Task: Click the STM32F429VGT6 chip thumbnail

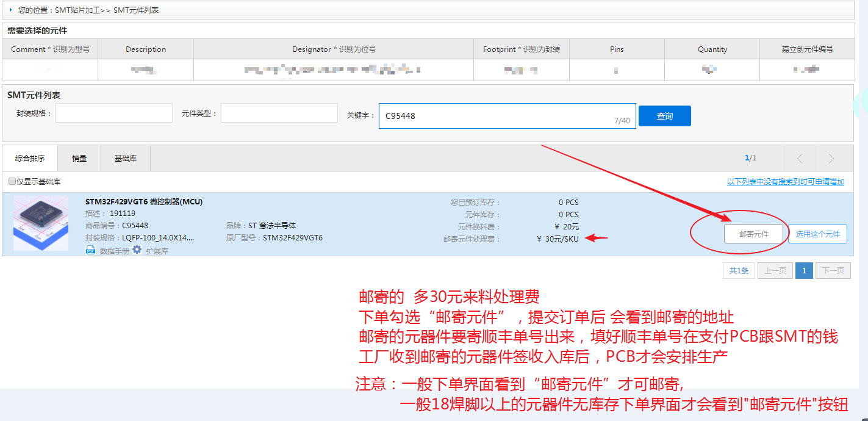Action: [40, 223]
